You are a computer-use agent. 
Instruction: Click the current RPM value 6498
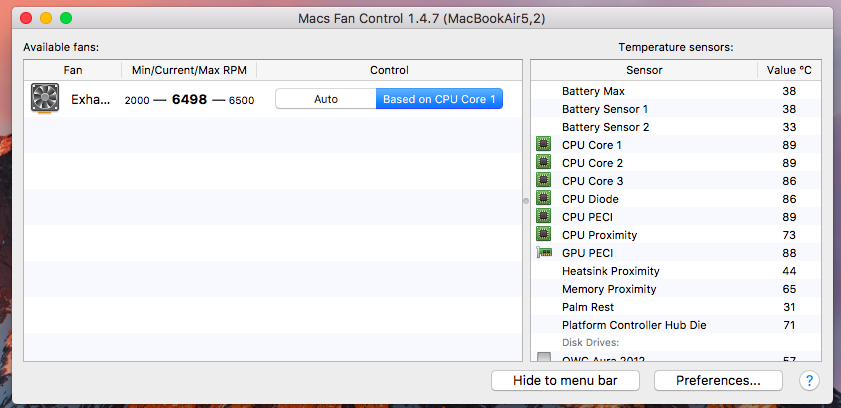[x=189, y=100]
